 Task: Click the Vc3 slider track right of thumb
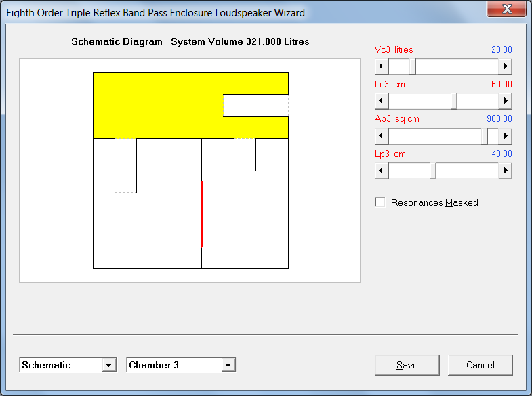457,66
